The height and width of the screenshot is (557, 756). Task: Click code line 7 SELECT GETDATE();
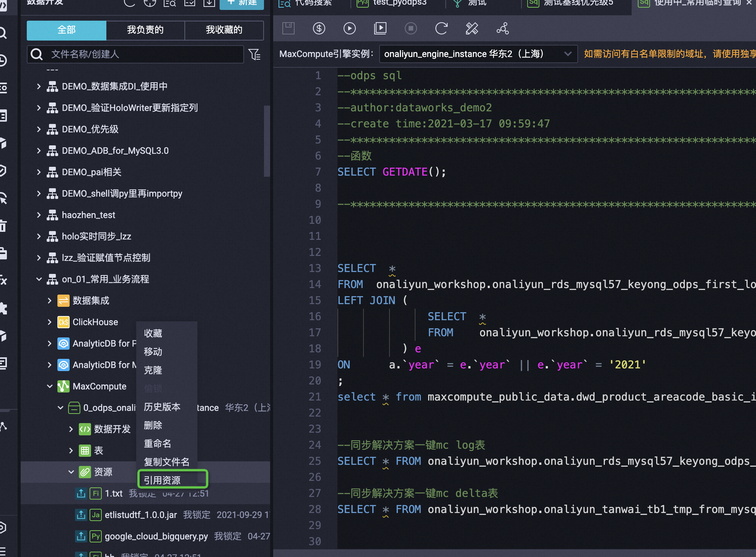[392, 172]
